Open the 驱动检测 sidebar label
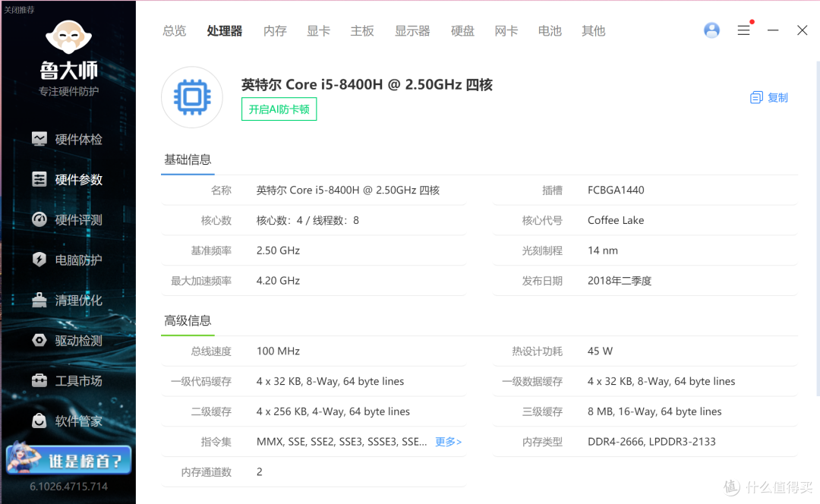The width and height of the screenshot is (820, 504). click(x=78, y=340)
